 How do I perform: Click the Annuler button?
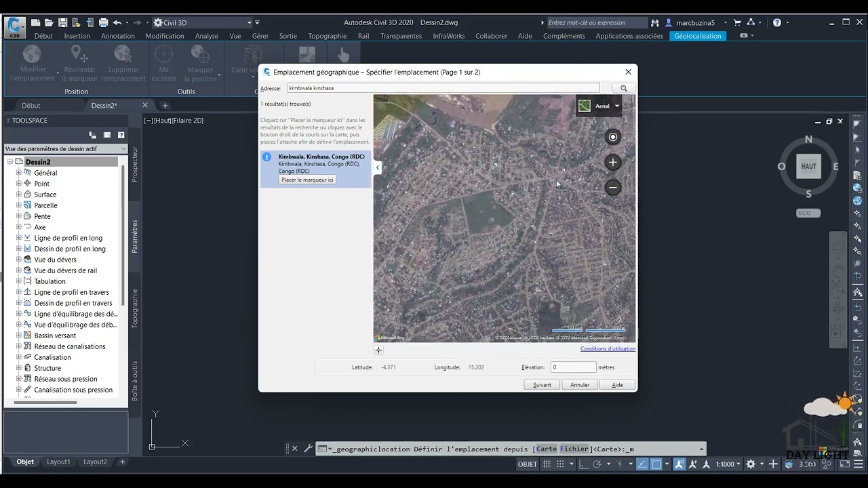pos(580,384)
